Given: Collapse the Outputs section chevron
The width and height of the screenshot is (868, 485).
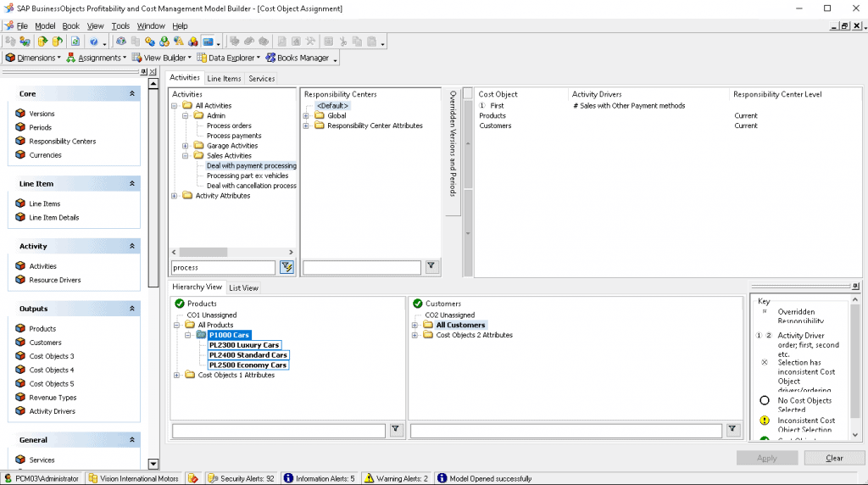Looking at the screenshot, I should click(132, 309).
